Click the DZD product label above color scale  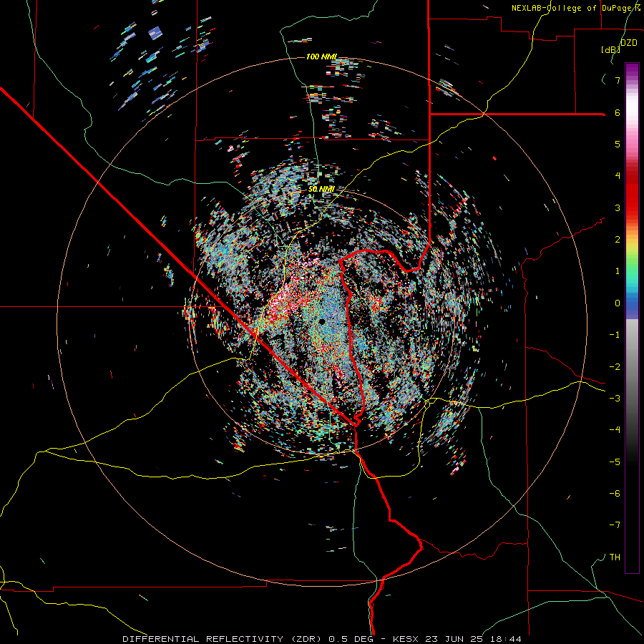point(629,43)
